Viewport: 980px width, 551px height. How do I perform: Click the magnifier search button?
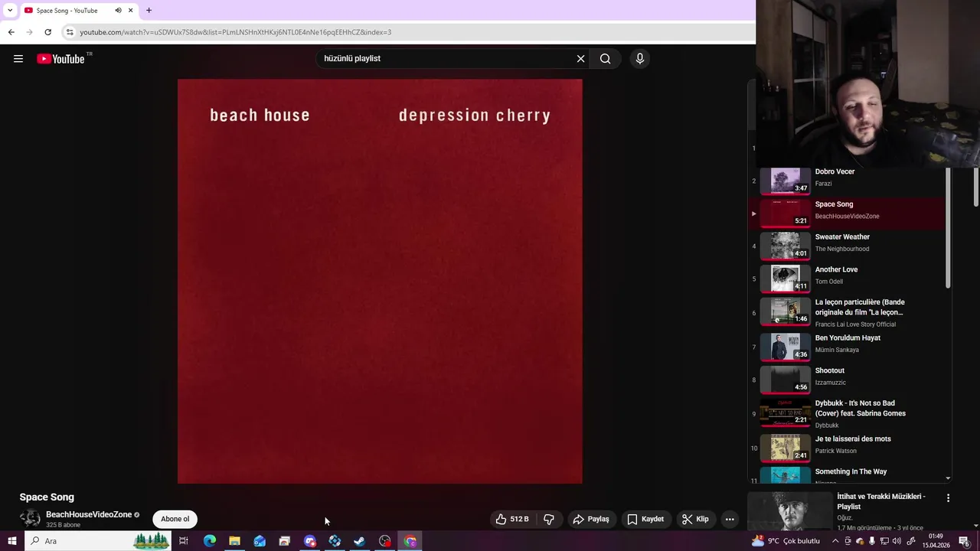605,59
